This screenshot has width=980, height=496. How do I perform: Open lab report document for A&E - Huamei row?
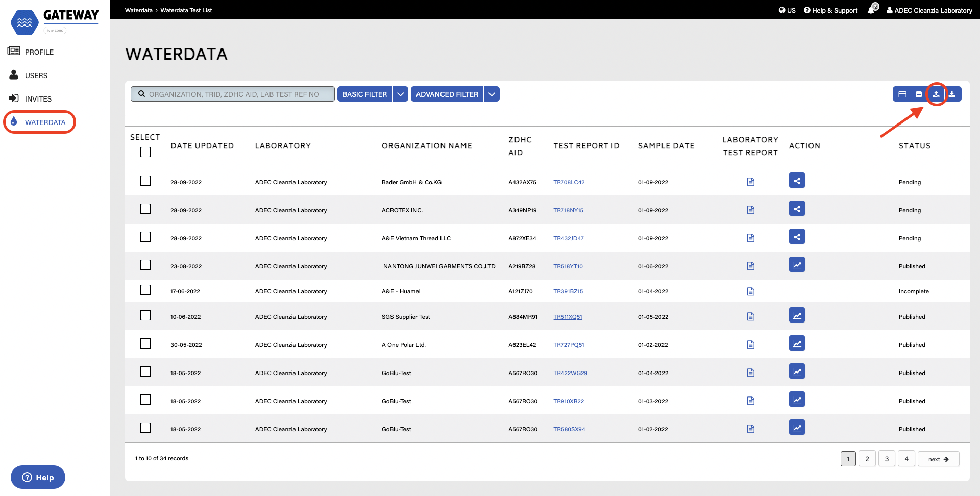pyautogui.click(x=751, y=291)
